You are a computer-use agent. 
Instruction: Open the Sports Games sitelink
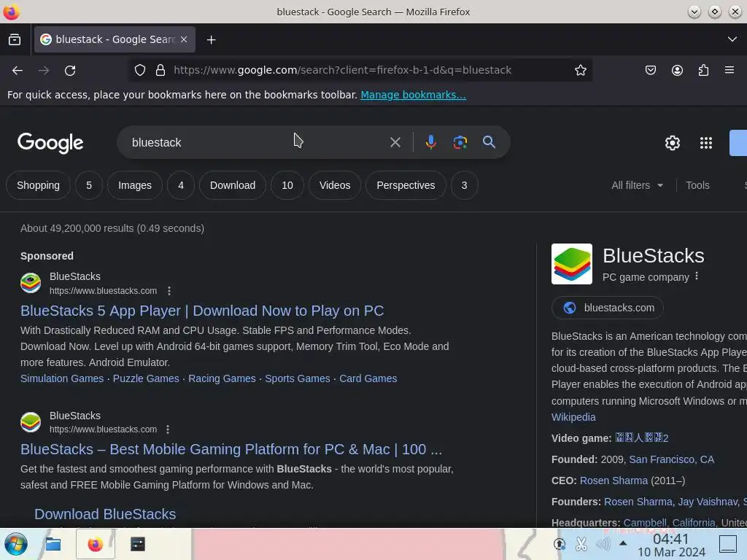tap(298, 378)
